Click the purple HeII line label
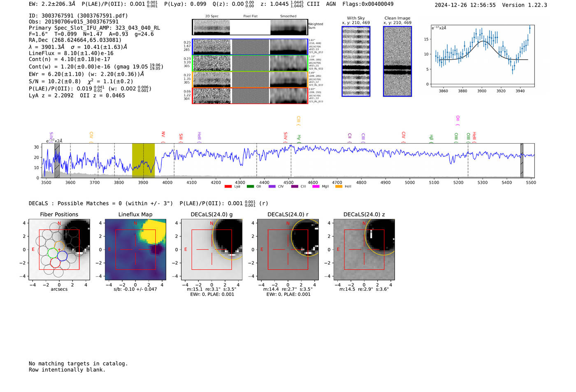The width and height of the screenshot is (576, 392). point(199,137)
